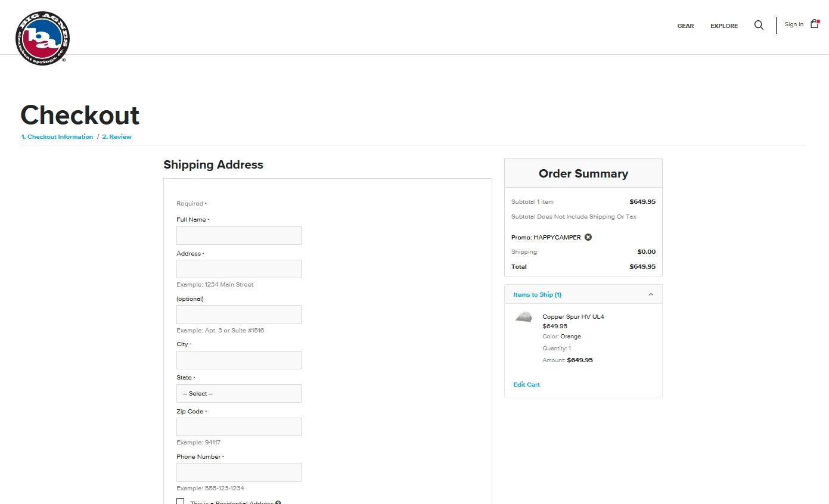Viewport: 829px width, 504px height.
Task: Click the Promo: HAPPYCAMPER text
Action: [546, 238]
